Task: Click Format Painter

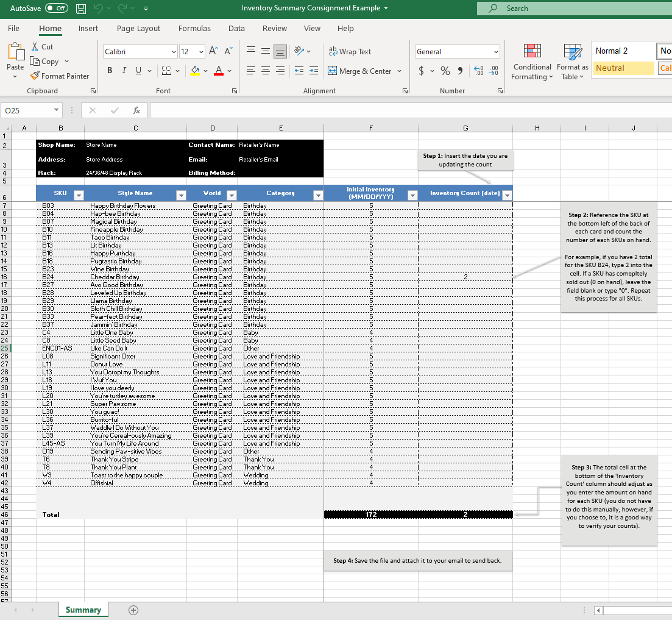Action: (60, 76)
